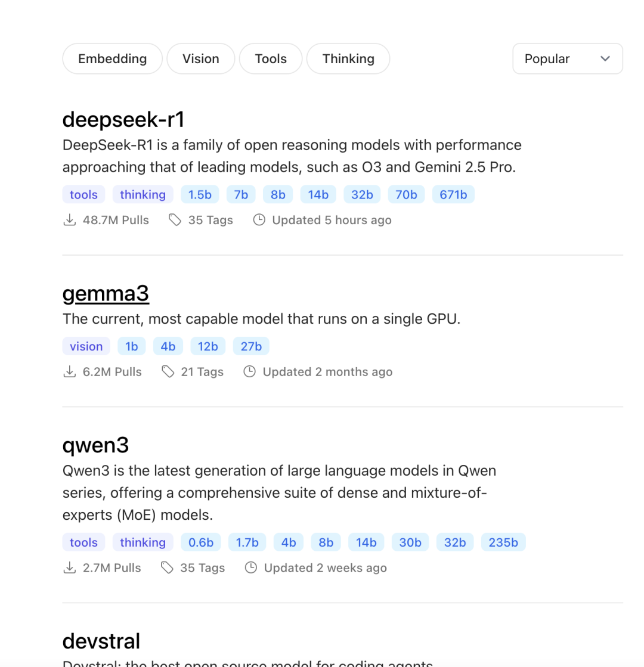Click the tag icon next to 21 Tags
The height and width of the screenshot is (667, 644).
click(168, 372)
